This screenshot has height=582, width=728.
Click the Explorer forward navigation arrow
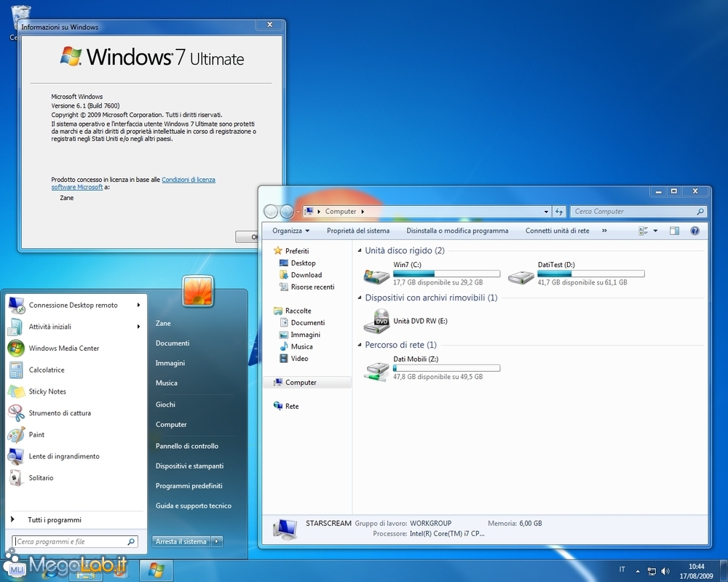(x=287, y=212)
